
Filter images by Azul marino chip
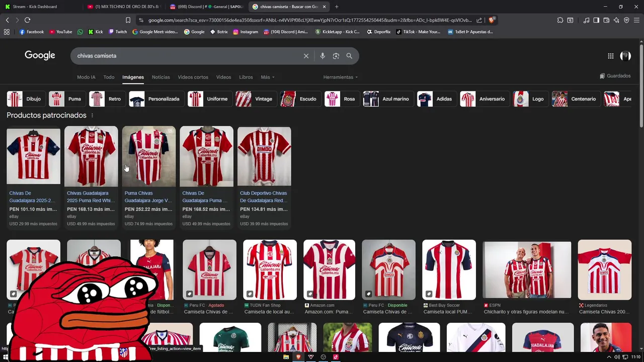click(x=387, y=99)
